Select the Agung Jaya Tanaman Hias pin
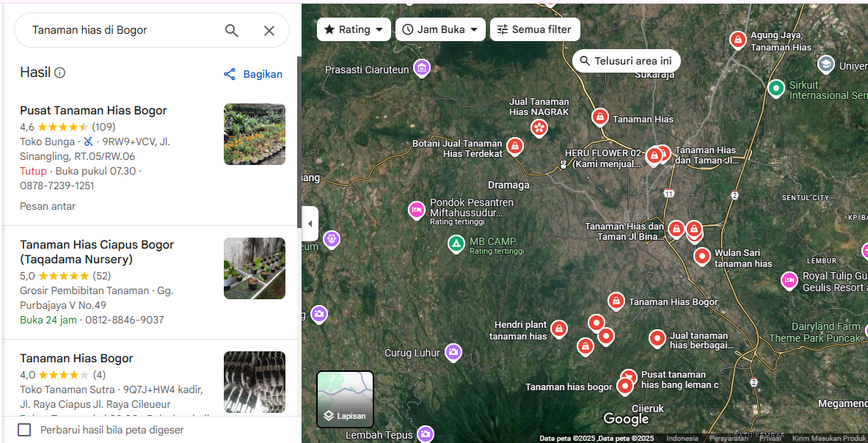 (x=737, y=40)
